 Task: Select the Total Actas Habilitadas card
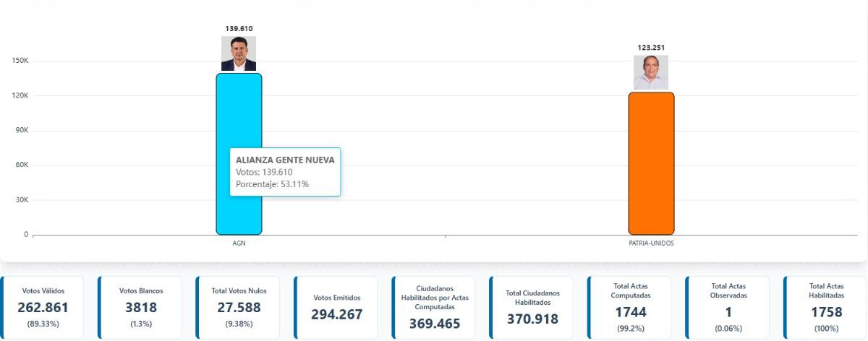click(826, 308)
